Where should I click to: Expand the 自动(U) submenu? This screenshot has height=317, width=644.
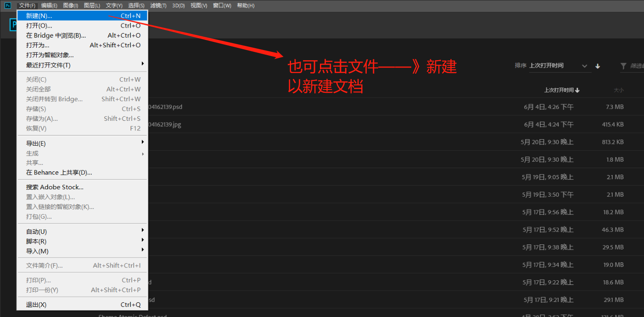(82, 232)
